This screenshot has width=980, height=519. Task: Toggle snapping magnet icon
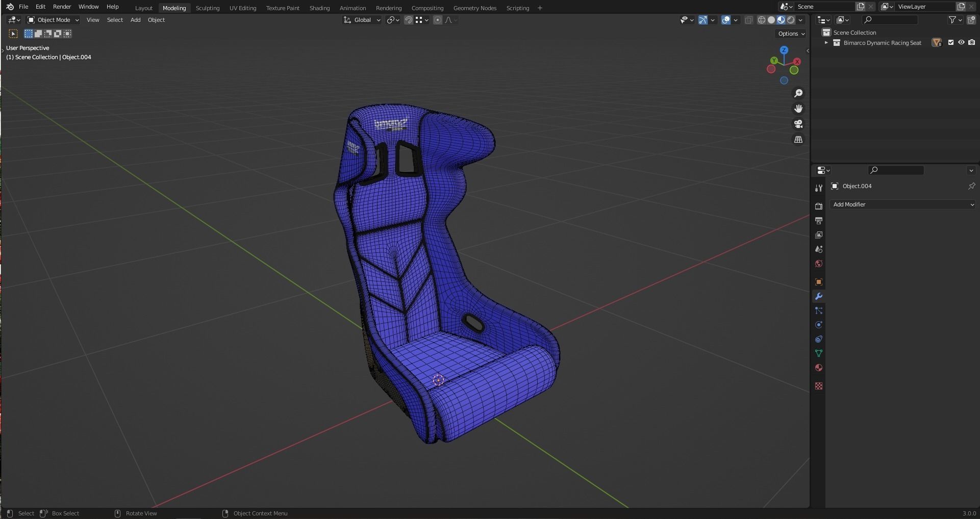(x=408, y=20)
